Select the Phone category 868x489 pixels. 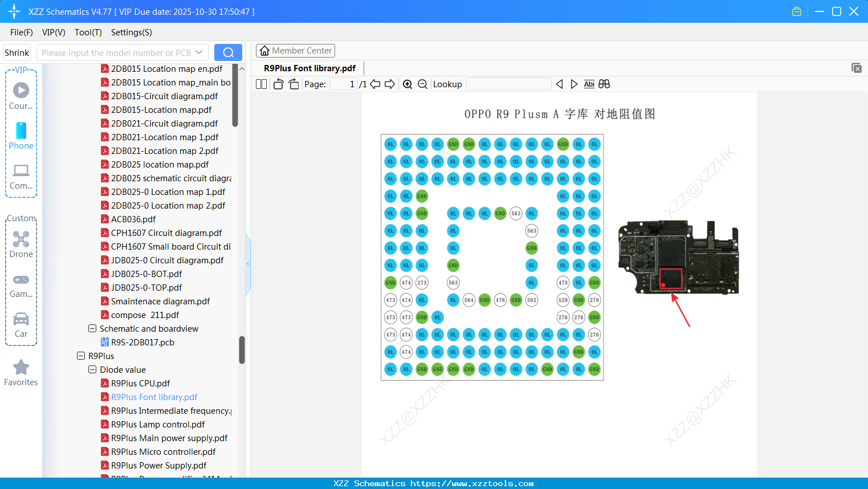21,136
